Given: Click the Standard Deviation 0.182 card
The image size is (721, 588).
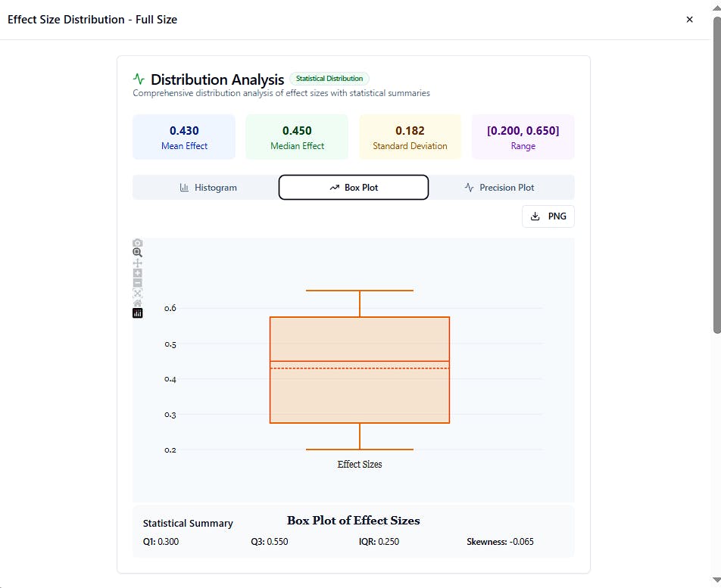Looking at the screenshot, I should (410, 137).
